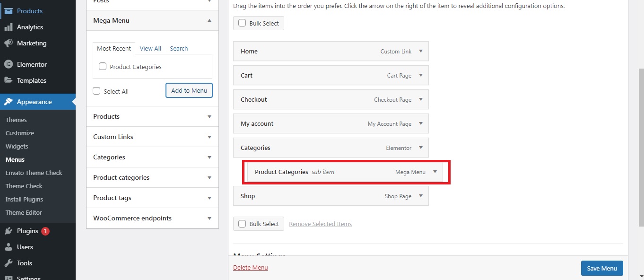Open the Theme Editor submenu item

[x=24, y=212]
